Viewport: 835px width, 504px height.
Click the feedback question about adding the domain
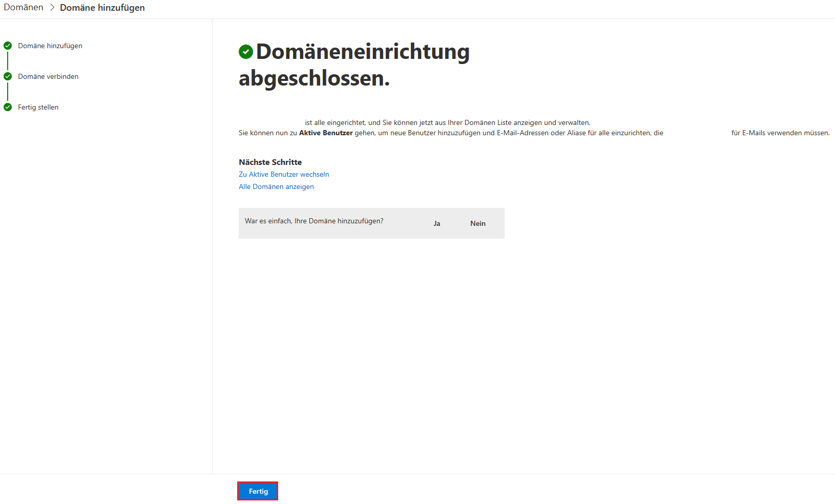click(x=314, y=221)
